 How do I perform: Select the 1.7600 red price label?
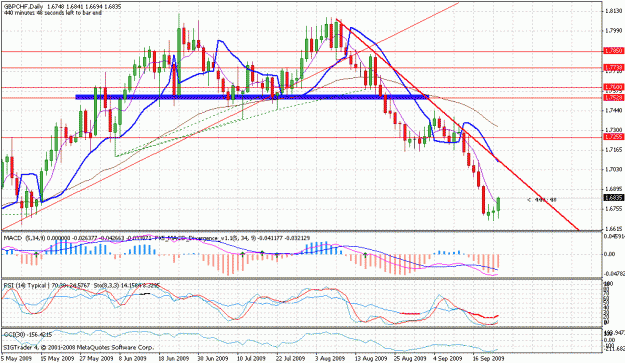click(613, 87)
